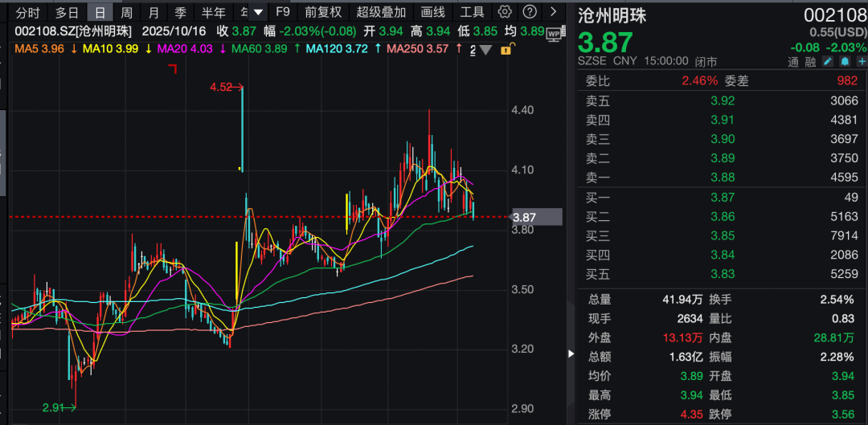Open the period dropdown arrow in toolbar

coord(257,12)
